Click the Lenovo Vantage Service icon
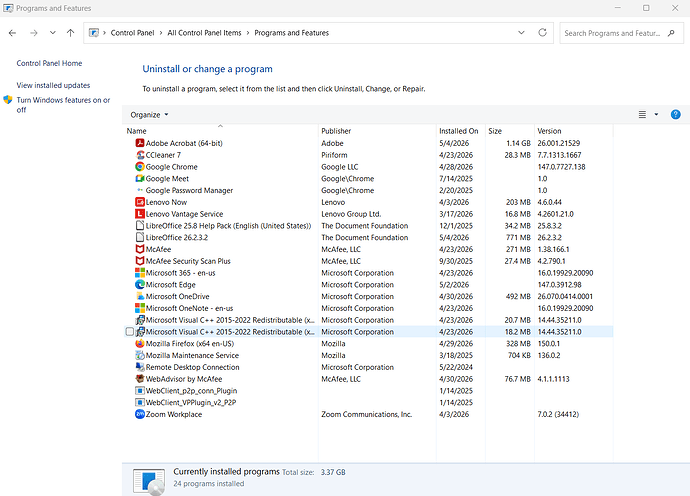Screen dimensions: 690x496 [x=140, y=214]
